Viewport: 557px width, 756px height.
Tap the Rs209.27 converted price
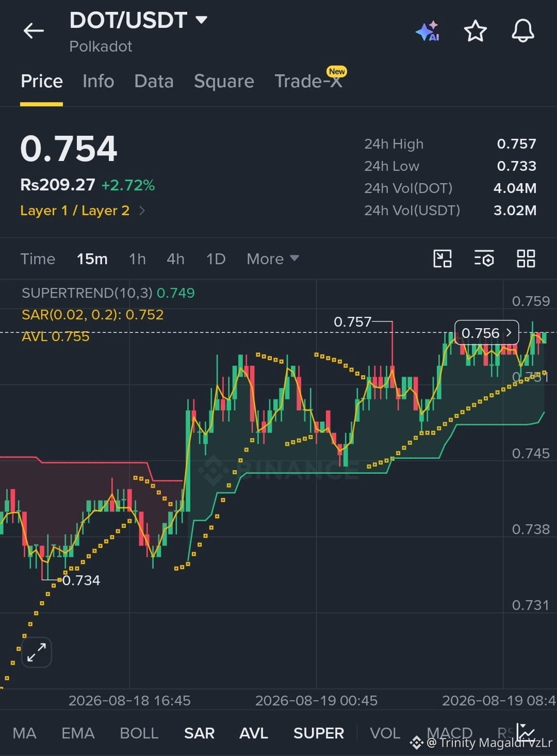(x=58, y=185)
